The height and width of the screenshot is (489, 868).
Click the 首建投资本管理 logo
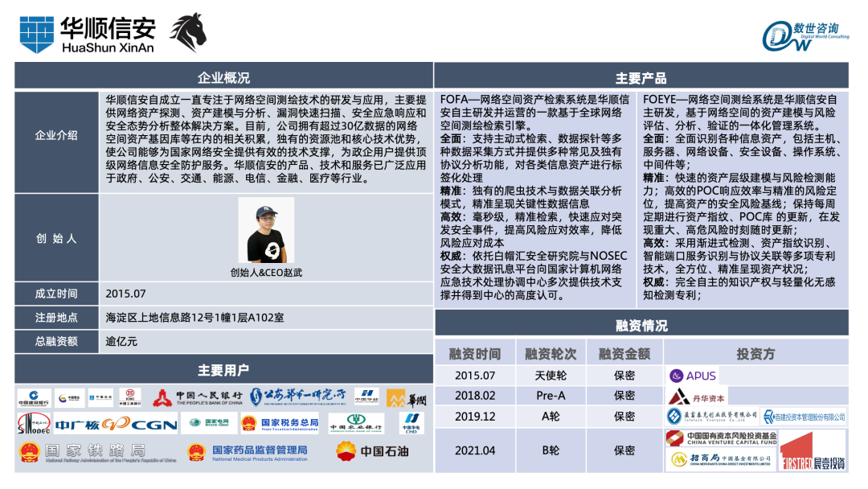(805, 417)
